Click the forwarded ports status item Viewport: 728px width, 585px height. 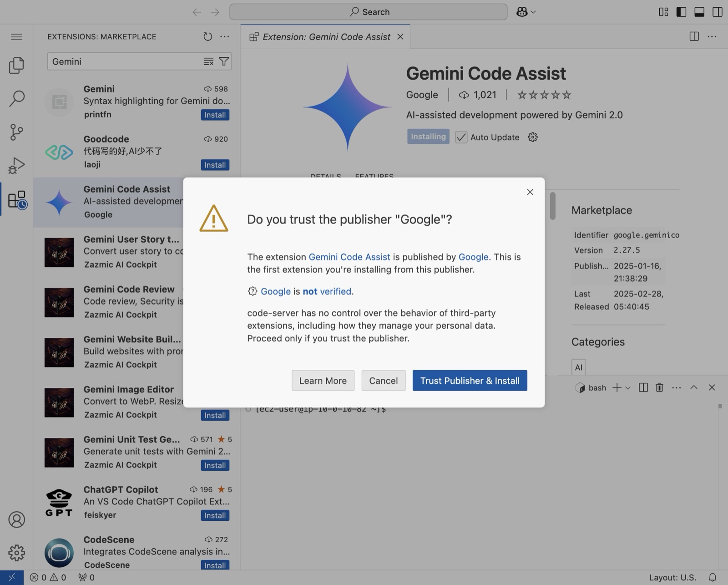[86, 577]
